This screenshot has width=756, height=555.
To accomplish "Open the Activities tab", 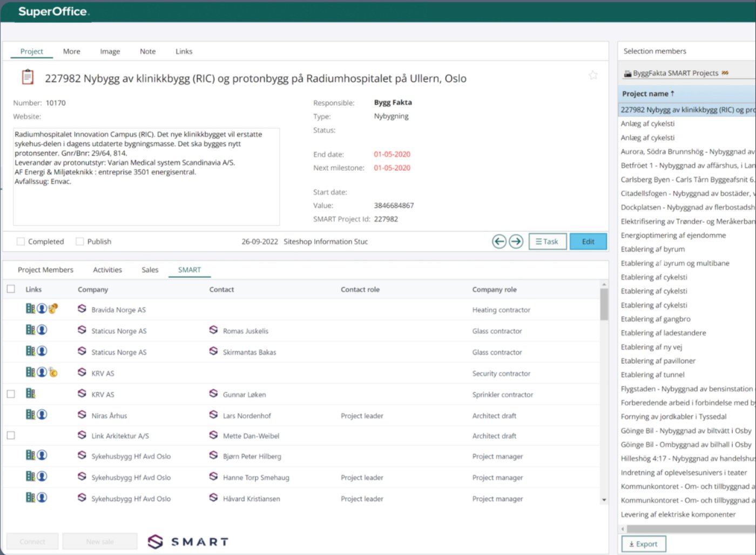I will tap(107, 269).
